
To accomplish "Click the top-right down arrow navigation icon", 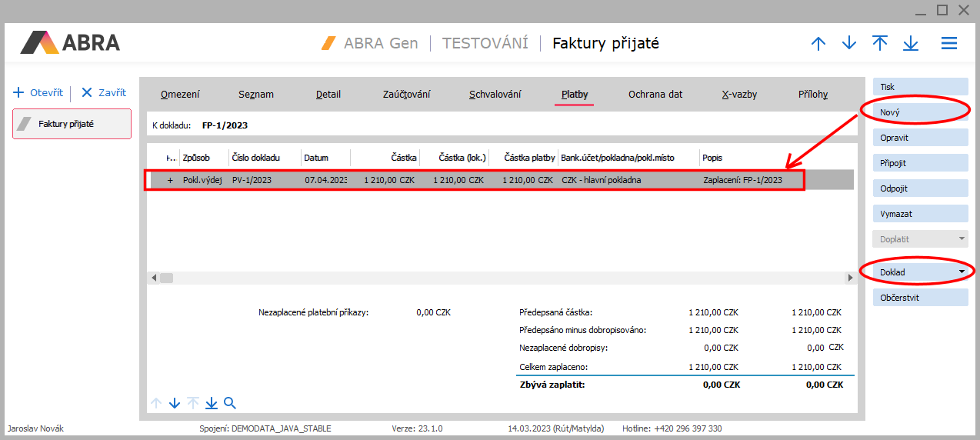I will [849, 44].
